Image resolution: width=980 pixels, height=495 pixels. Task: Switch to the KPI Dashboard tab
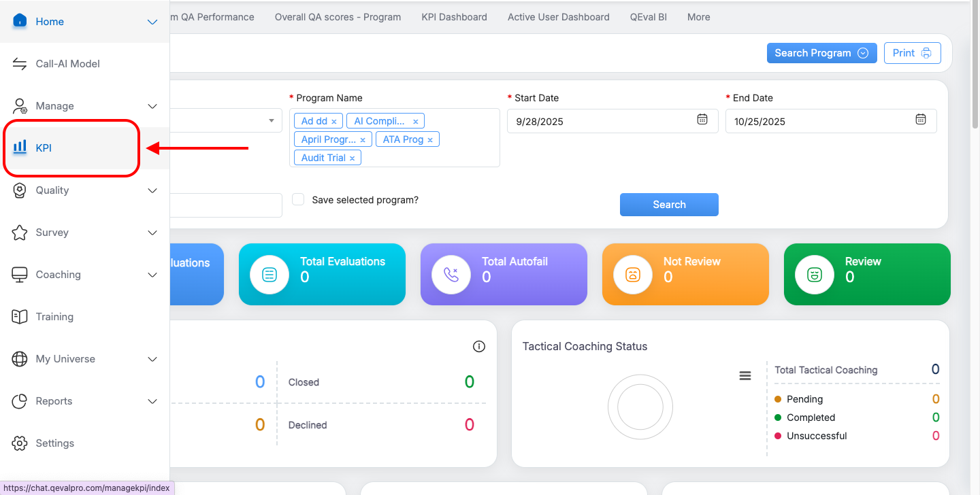coord(454,17)
